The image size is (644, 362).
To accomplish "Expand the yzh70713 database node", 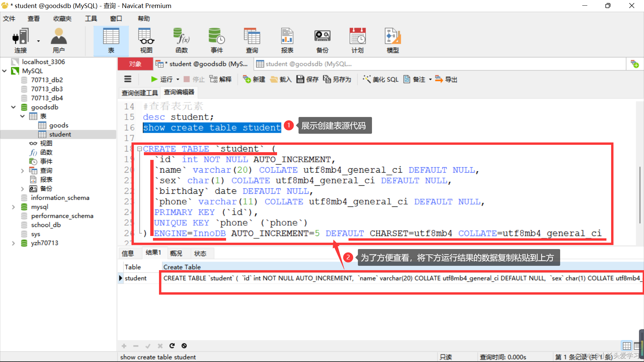I will (13, 243).
